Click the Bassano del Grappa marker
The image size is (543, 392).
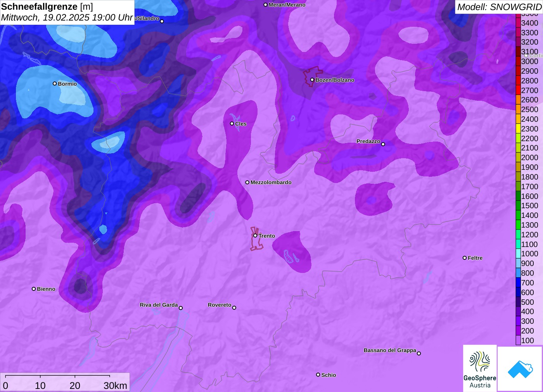[x=419, y=353]
